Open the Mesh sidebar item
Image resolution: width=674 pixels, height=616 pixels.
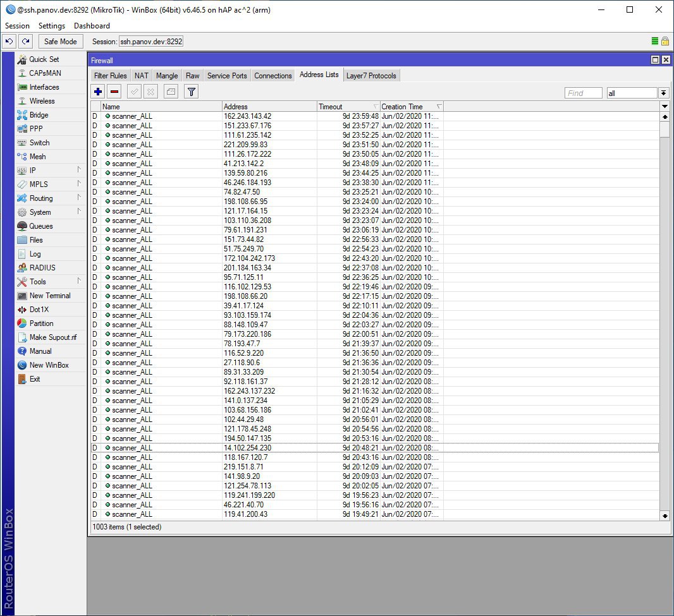click(51, 156)
